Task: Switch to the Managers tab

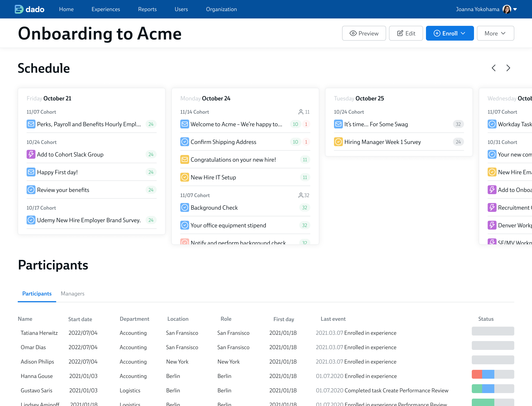Action: (x=73, y=294)
